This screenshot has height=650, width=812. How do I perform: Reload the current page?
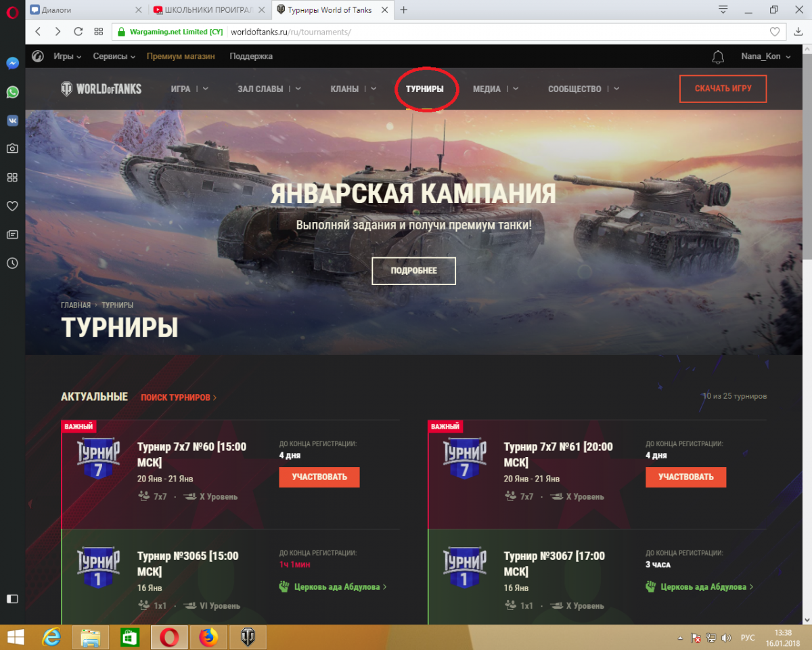(78, 31)
